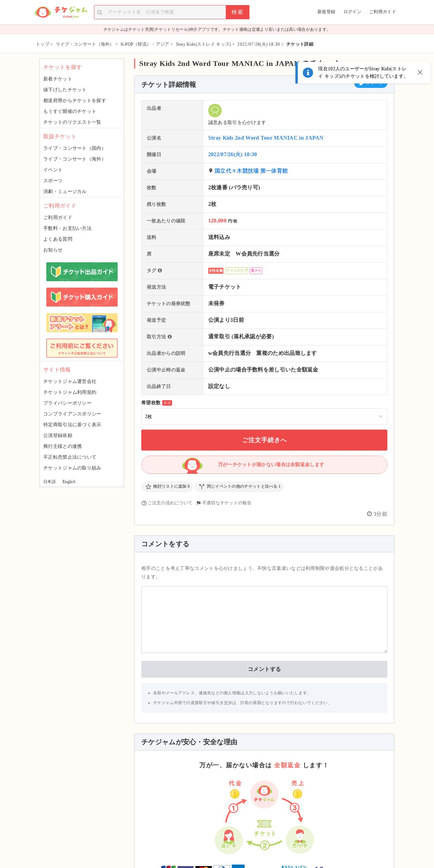Click the red 検索 button
434x868 pixels.
click(x=238, y=12)
